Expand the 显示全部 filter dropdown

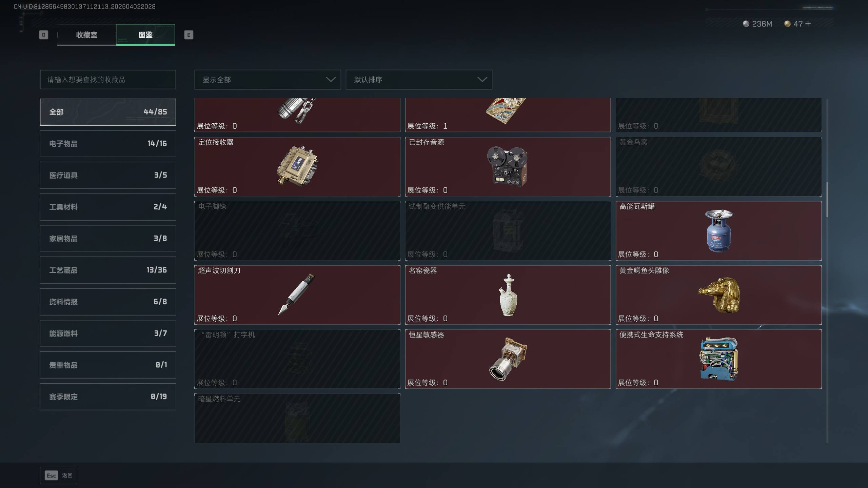click(268, 80)
